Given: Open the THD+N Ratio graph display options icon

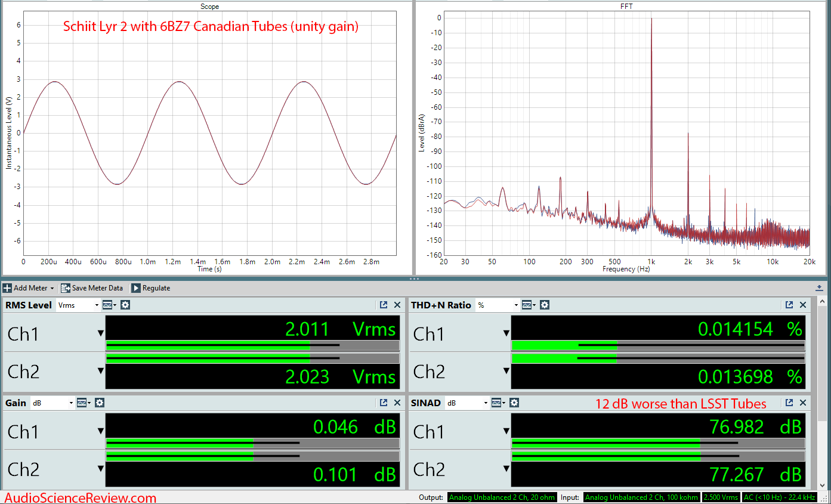Looking at the screenshot, I should [529, 305].
